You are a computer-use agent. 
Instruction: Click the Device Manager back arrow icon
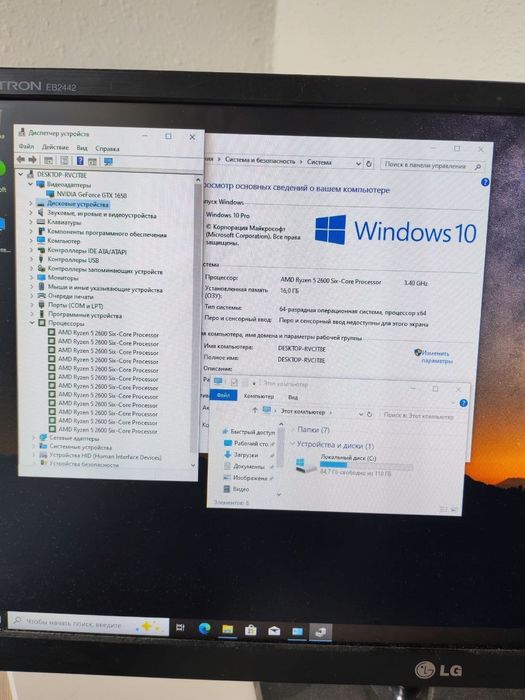21,160
